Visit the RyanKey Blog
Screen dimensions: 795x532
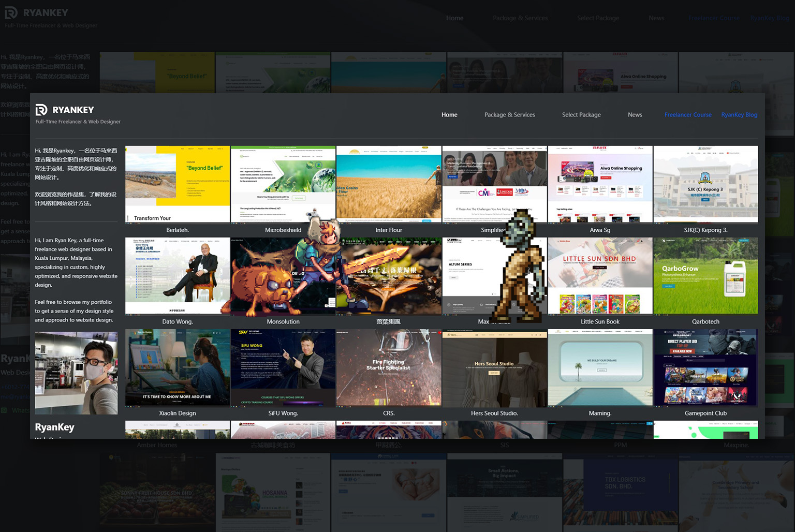[739, 115]
